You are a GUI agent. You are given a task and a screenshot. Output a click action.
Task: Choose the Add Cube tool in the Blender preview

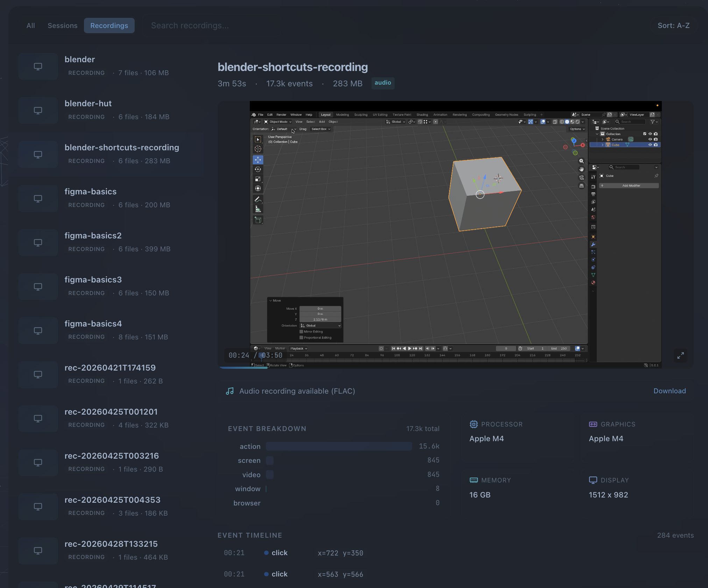(x=258, y=220)
